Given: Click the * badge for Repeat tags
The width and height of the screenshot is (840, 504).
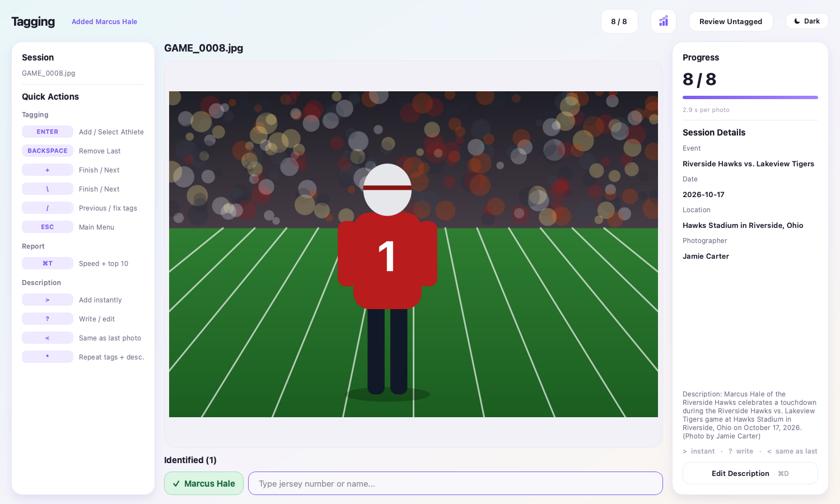Looking at the screenshot, I should (x=48, y=357).
